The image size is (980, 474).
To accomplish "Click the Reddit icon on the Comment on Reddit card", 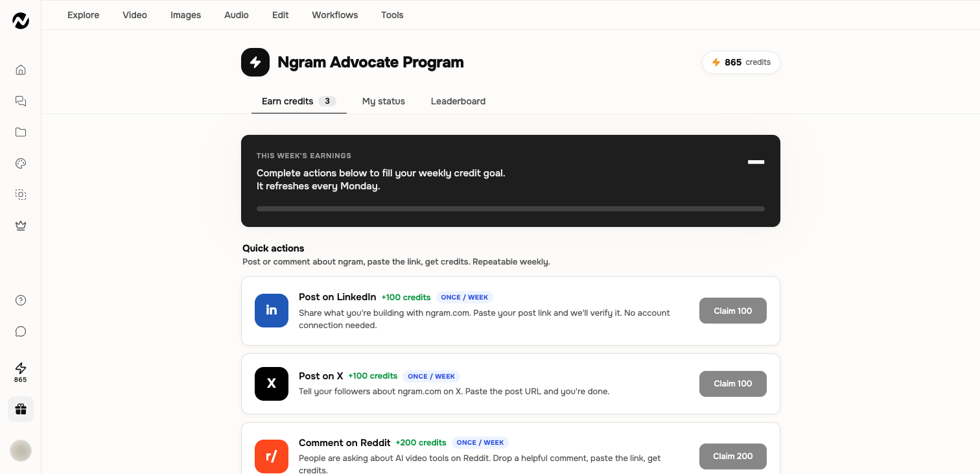I will tap(272, 456).
